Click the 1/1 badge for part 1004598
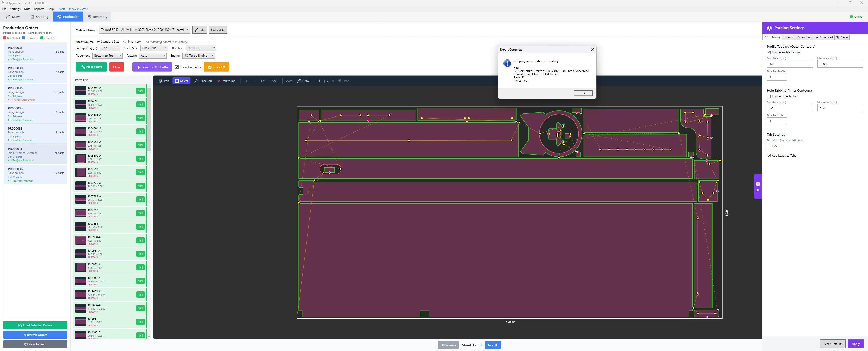The width and height of the screenshot is (868, 351). pos(140,104)
